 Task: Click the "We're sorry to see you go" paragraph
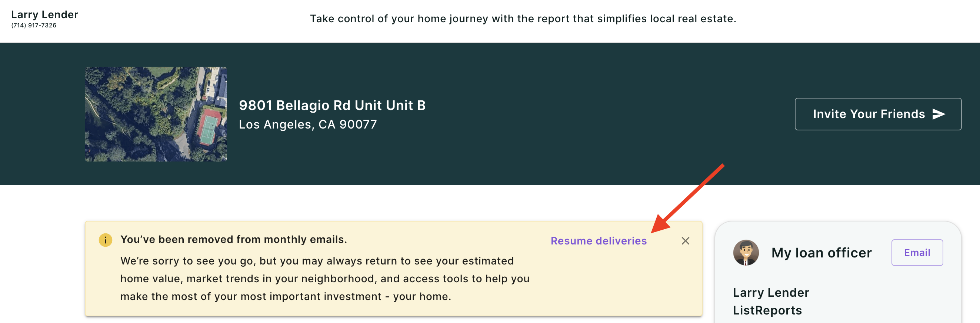(x=325, y=279)
